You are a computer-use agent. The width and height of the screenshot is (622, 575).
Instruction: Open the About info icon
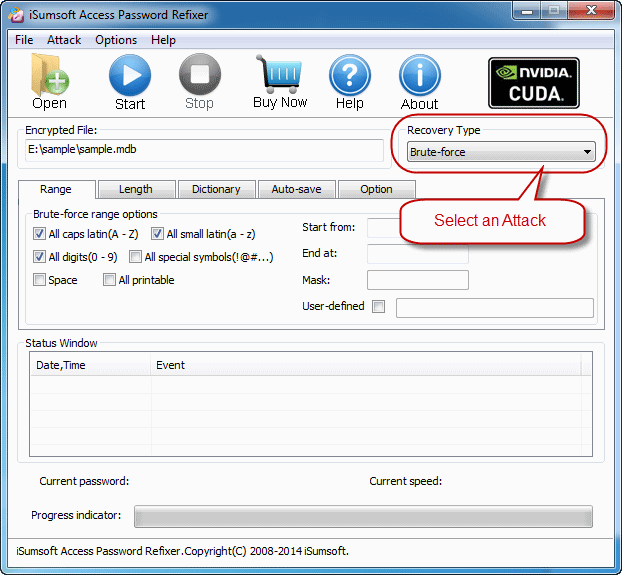(420, 75)
